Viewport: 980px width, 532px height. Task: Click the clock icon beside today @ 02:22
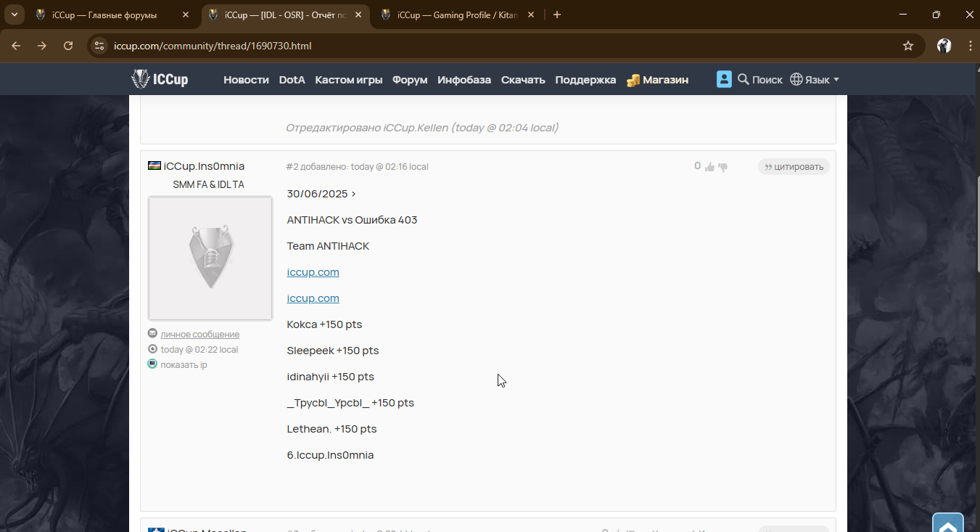pos(152,349)
